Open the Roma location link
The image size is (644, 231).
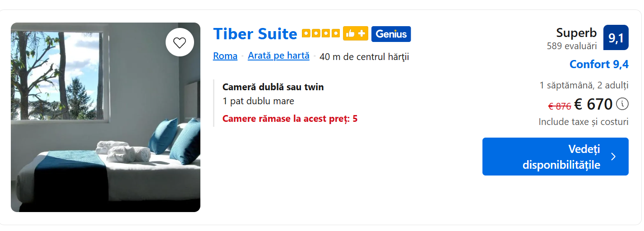coord(225,56)
